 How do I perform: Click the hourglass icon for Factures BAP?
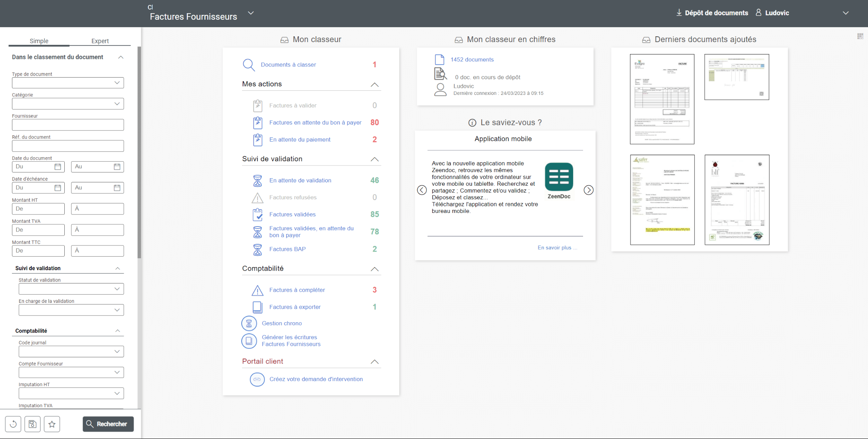coord(258,249)
